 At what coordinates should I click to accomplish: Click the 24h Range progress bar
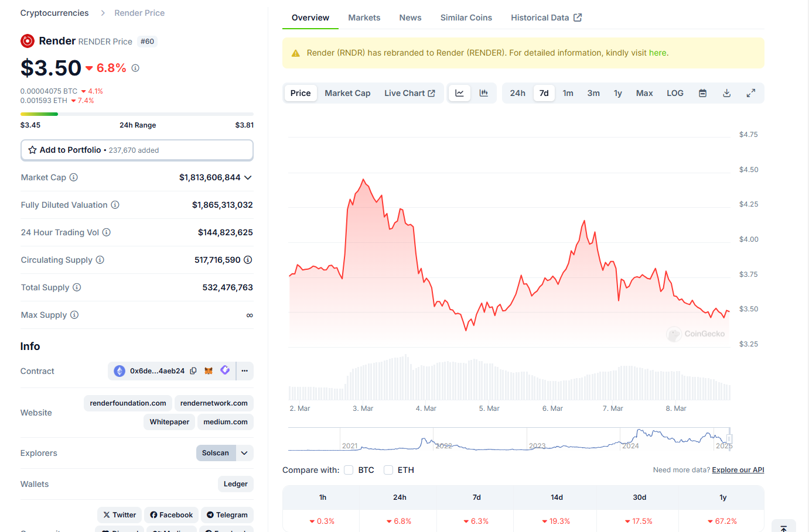(137, 114)
